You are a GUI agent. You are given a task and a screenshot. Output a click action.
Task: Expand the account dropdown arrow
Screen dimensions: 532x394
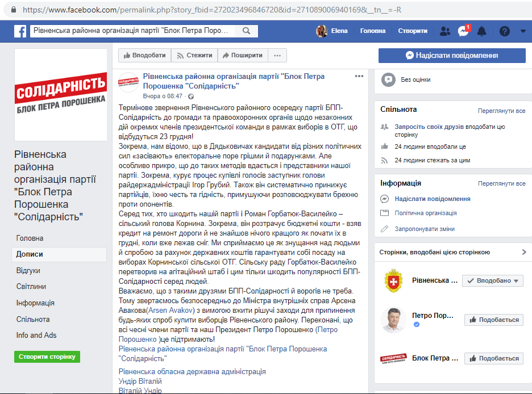pos(523,31)
